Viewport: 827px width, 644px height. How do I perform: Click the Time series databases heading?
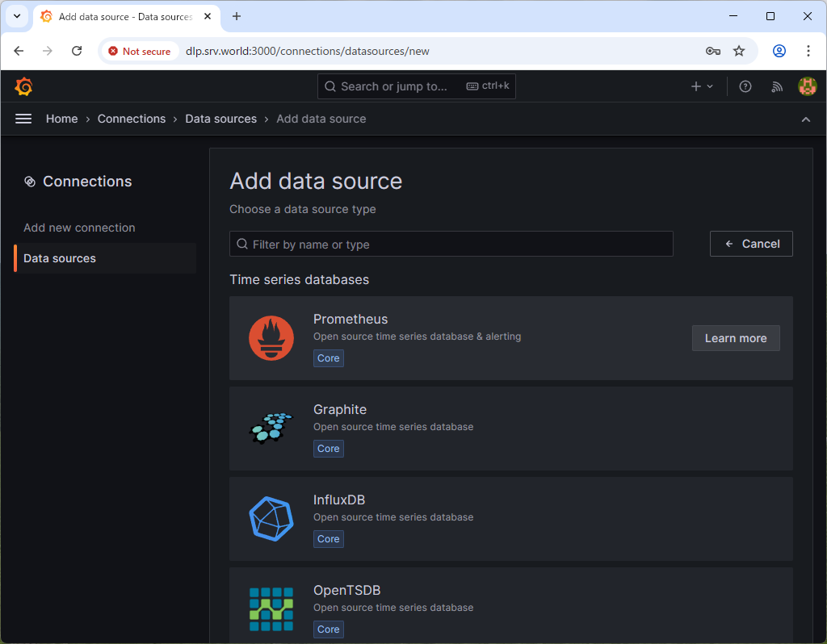coord(299,280)
